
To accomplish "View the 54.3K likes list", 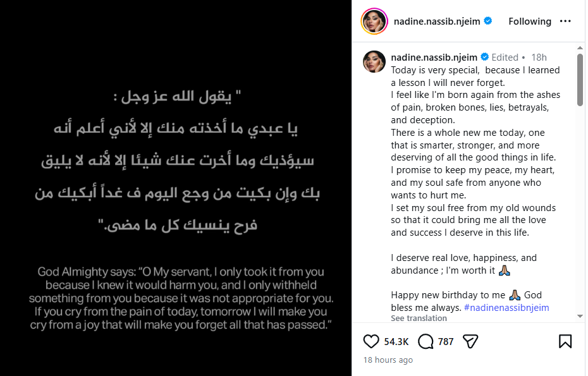I will pos(396,342).
